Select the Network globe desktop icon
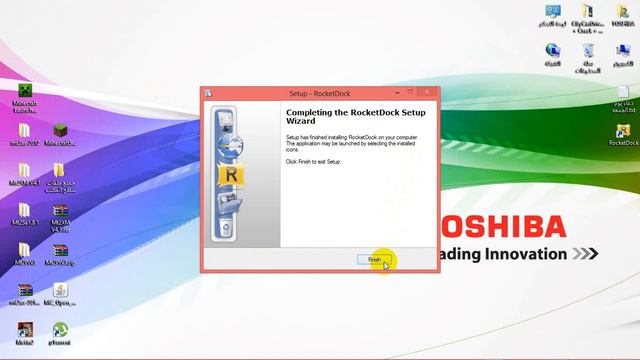 point(553,55)
